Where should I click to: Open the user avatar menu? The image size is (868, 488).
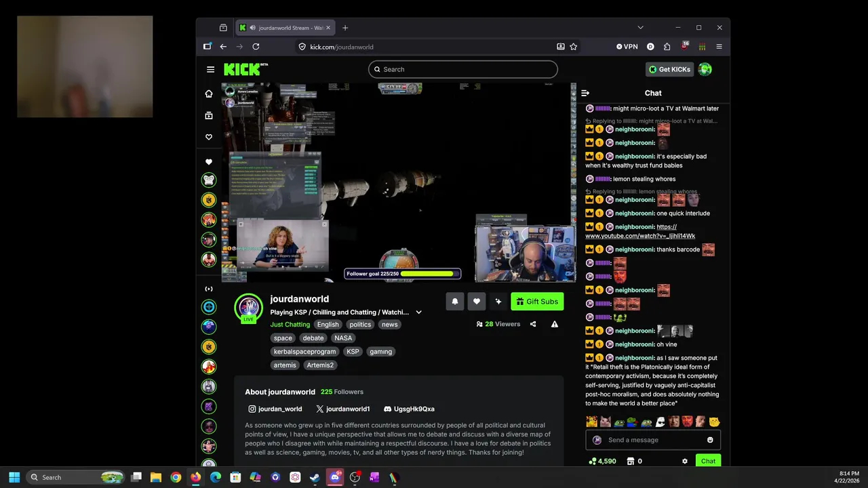(705, 69)
